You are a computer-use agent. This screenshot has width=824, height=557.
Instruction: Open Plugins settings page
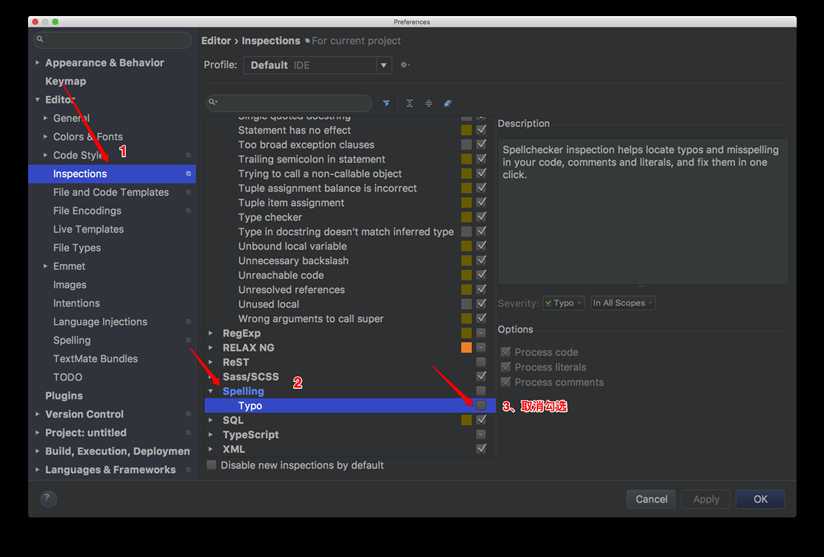[x=64, y=396]
